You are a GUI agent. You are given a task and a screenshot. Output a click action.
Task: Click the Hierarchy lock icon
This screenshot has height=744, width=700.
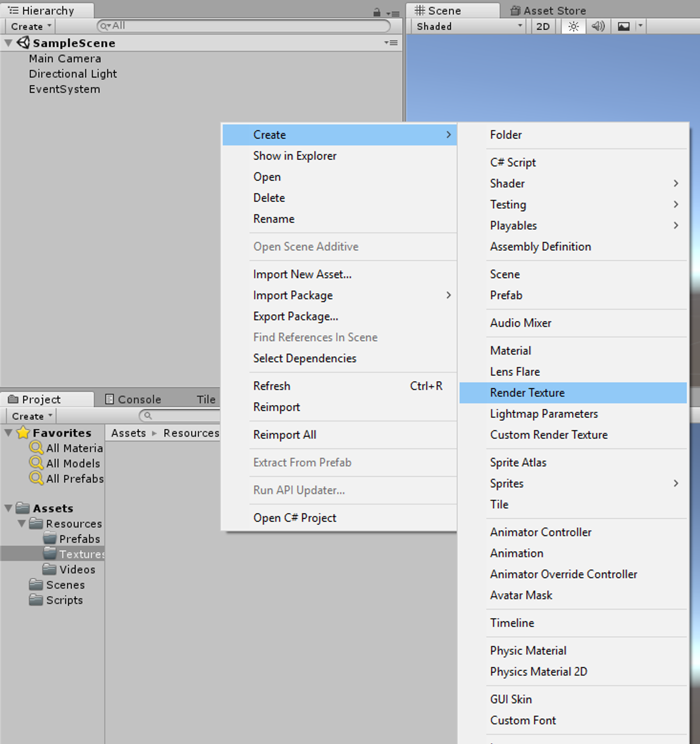click(x=377, y=12)
